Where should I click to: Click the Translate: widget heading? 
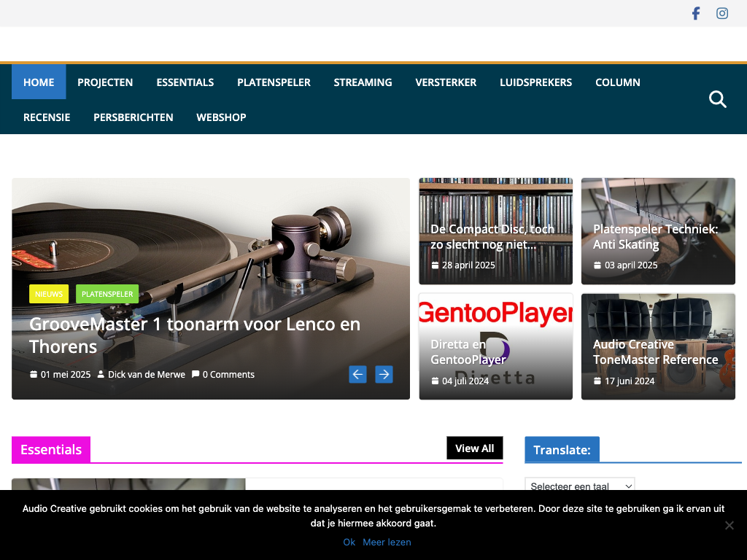[562, 449]
